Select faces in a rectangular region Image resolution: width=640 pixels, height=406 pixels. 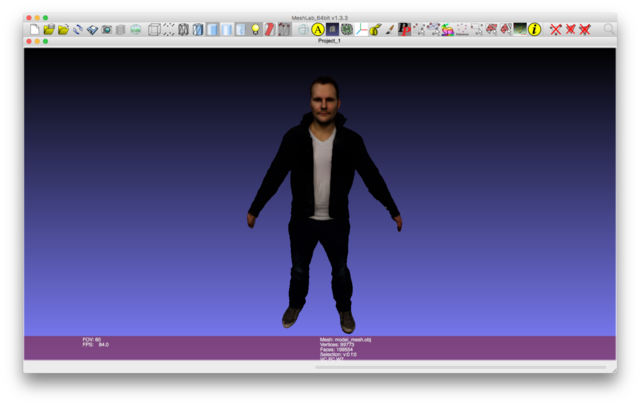tap(491, 29)
